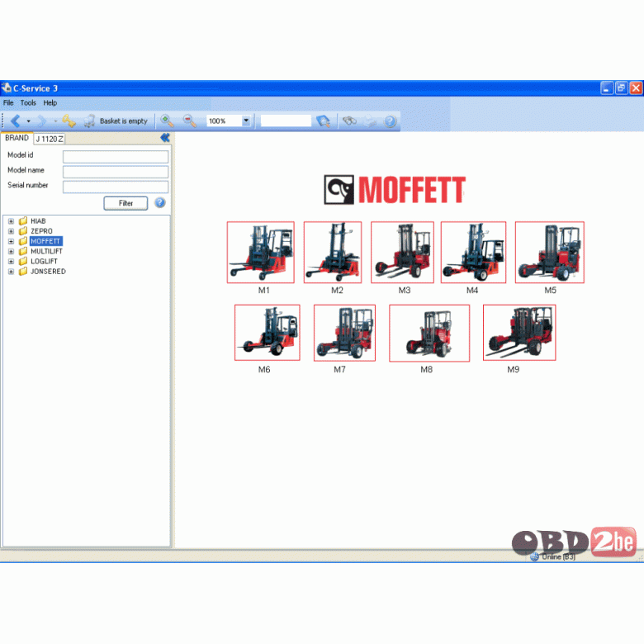This screenshot has height=644, width=644.
Task: Click the zoom out magnifier icon
Action: (x=190, y=121)
